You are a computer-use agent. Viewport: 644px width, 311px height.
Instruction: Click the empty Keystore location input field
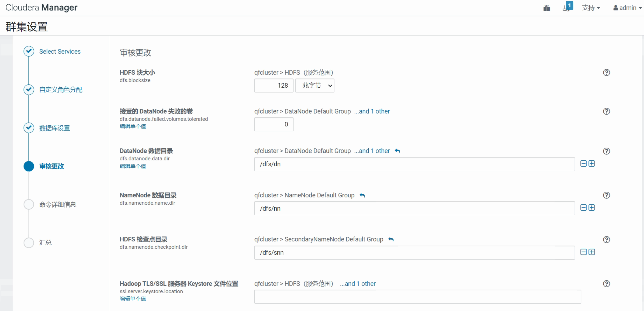417,297
